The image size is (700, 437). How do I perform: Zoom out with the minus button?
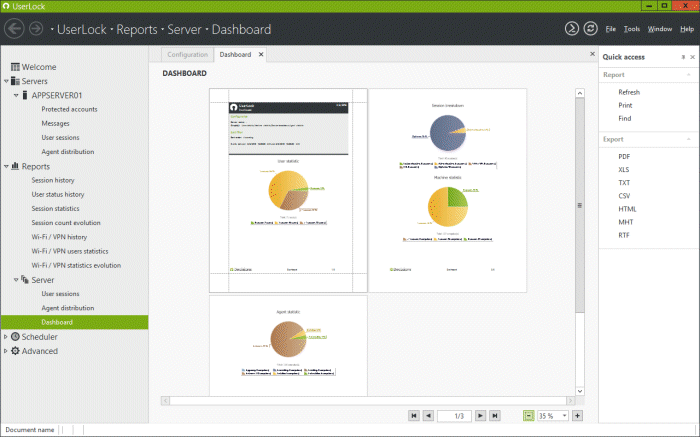[529, 416]
